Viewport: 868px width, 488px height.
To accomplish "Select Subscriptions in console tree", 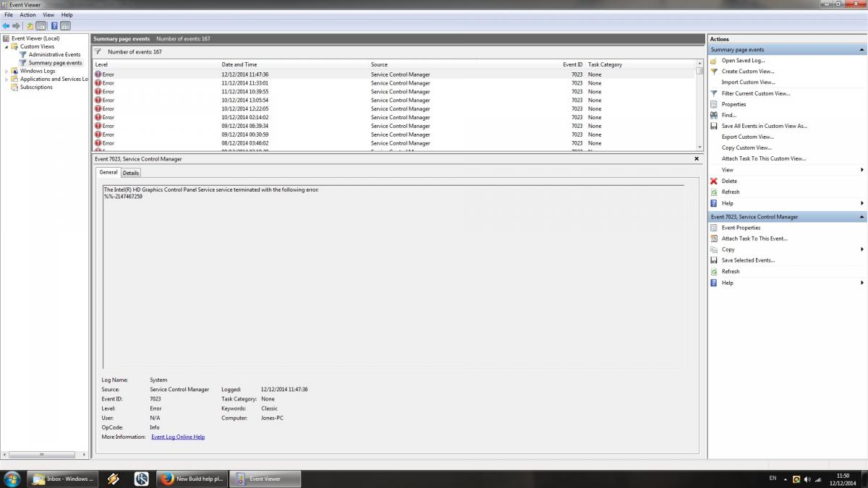I will [36, 87].
